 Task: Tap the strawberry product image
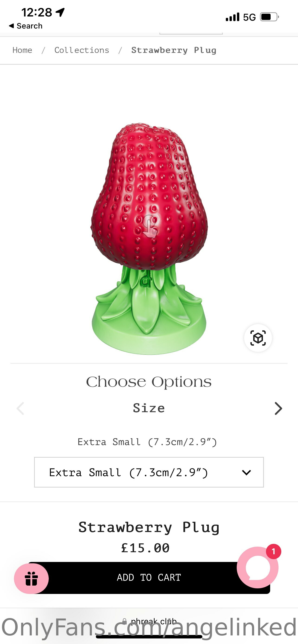(149, 238)
